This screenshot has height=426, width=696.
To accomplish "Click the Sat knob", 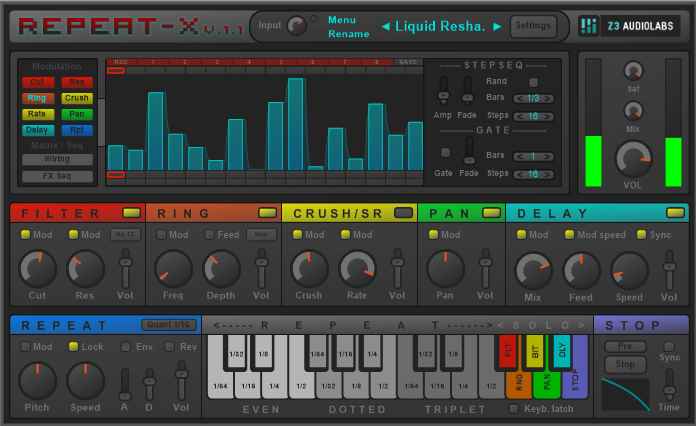I will point(633,71).
